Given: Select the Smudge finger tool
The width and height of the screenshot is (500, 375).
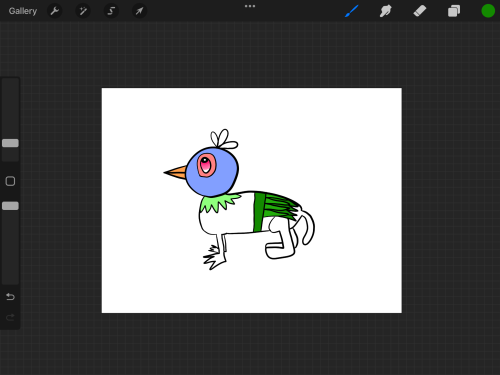Looking at the screenshot, I should pyautogui.click(x=385, y=11).
